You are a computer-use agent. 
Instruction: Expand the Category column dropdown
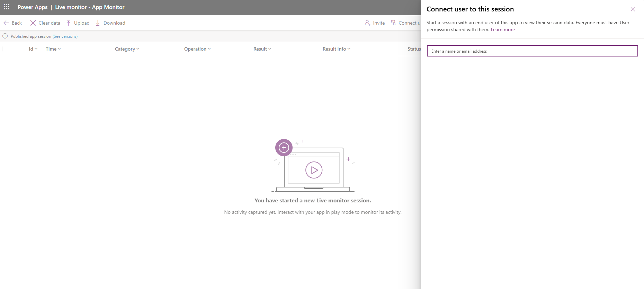point(127,49)
